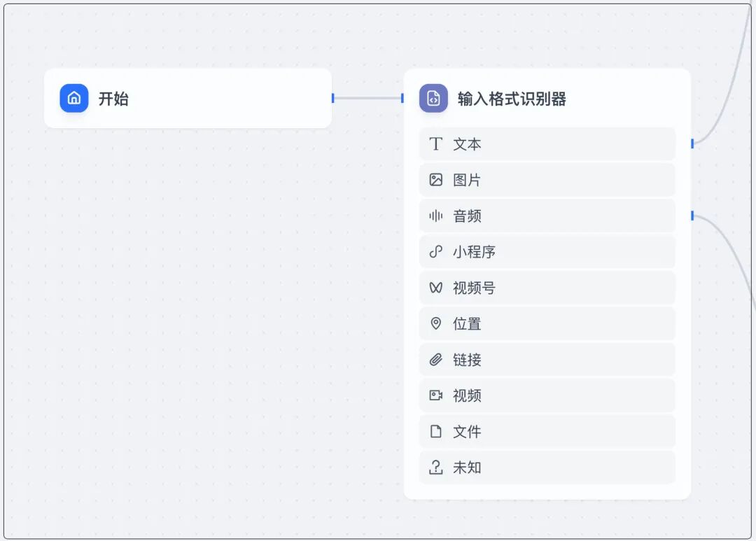
Task: Click the location pin icon beside 位置
Action: 436,323
